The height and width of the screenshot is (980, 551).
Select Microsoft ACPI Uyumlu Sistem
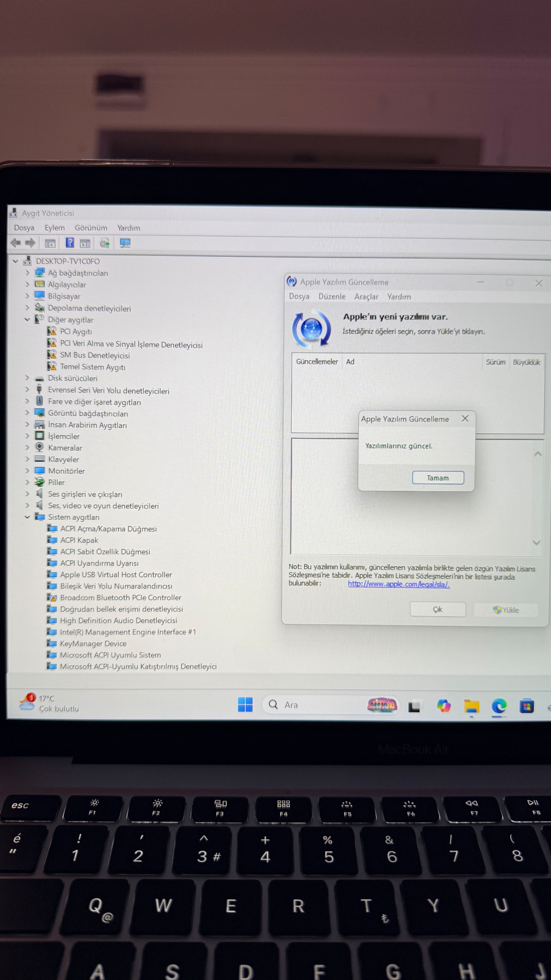pos(110,655)
